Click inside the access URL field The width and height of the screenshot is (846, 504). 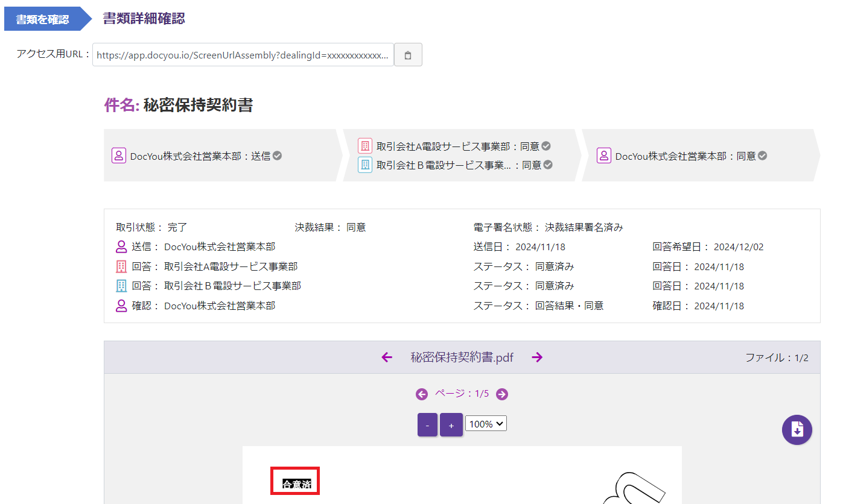pyautogui.click(x=243, y=55)
